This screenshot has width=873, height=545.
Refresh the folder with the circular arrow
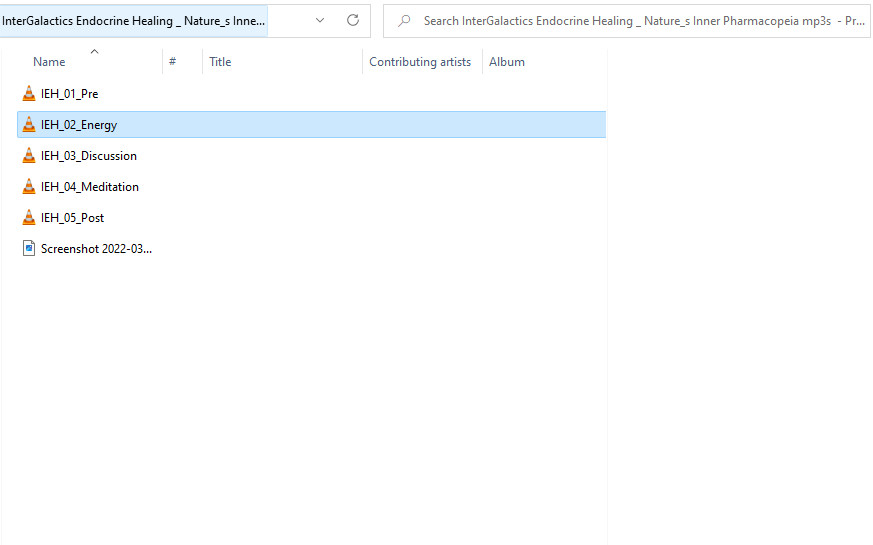click(x=353, y=21)
